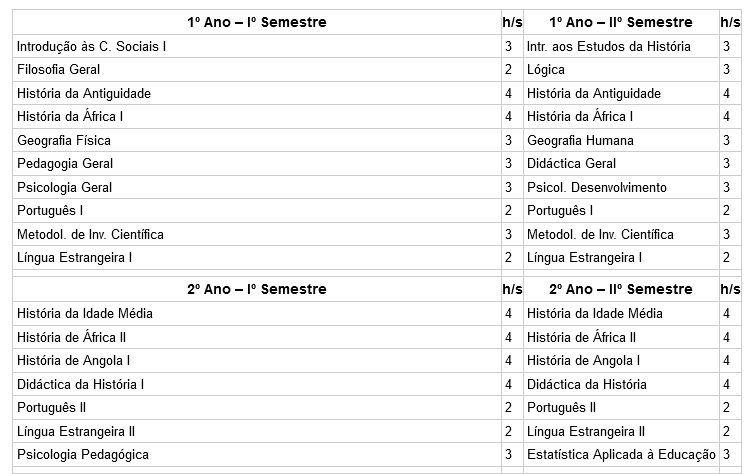The width and height of the screenshot is (749, 474).
Task: Select "Metodol. de Inv. Científica" under 1º Ano – IIº Semestre
Action: click(600, 234)
